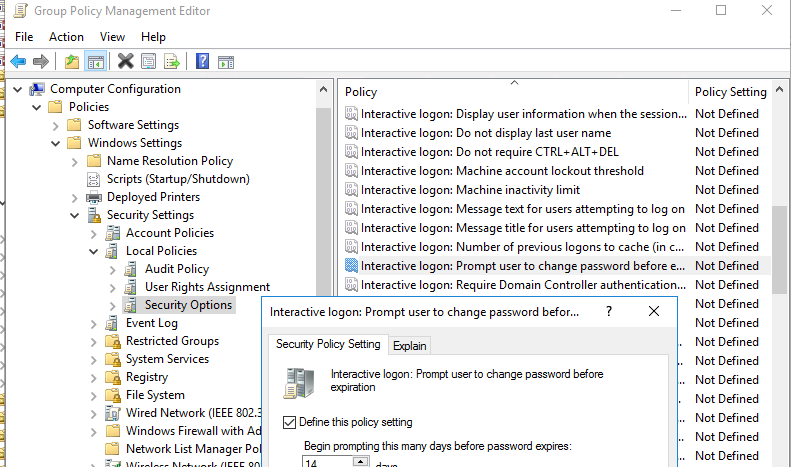
Task: Go up one level with folder-arrow icon
Action: [x=72, y=62]
